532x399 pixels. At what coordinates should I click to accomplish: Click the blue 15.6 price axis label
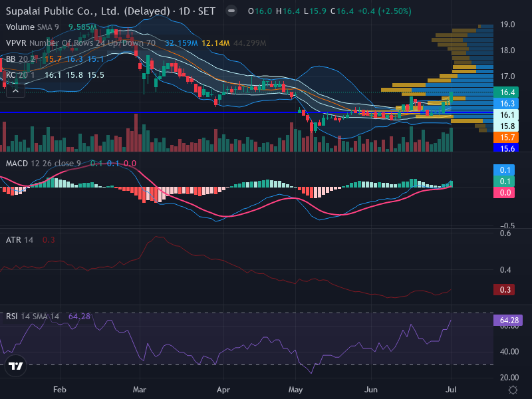506,148
